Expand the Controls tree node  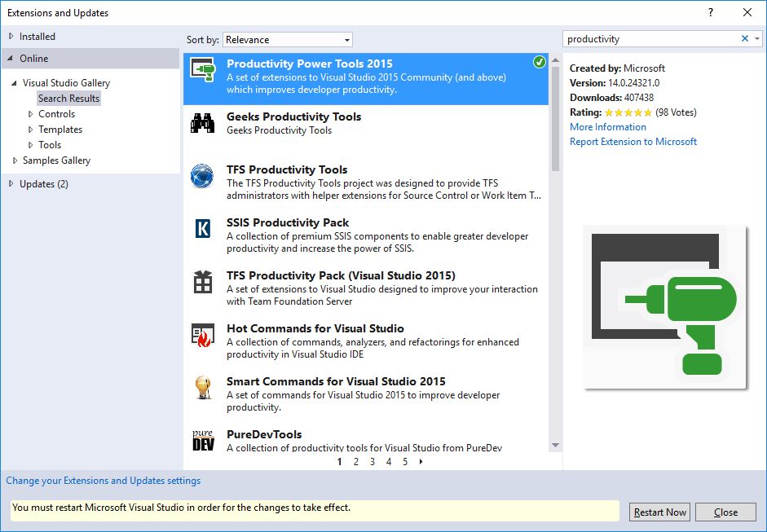pos(30,114)
